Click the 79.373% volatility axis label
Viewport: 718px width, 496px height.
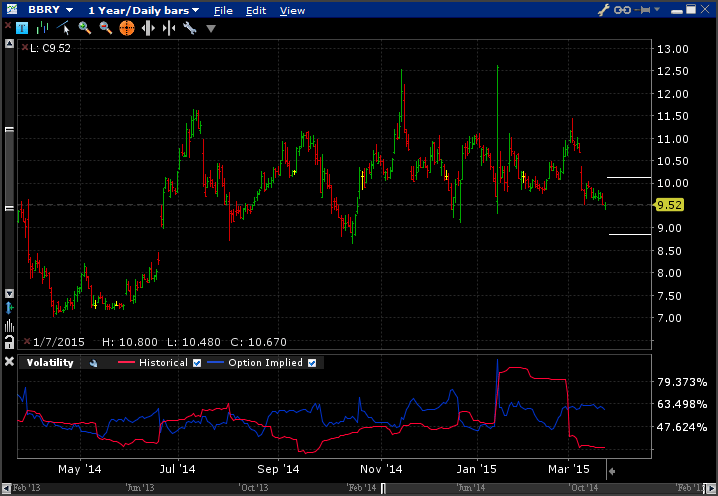(x=682, y=382)
